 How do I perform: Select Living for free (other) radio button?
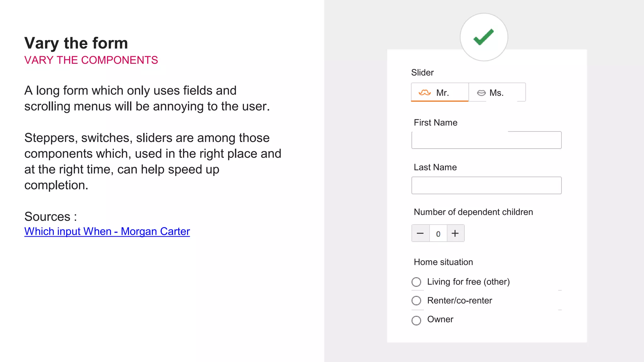416,282
